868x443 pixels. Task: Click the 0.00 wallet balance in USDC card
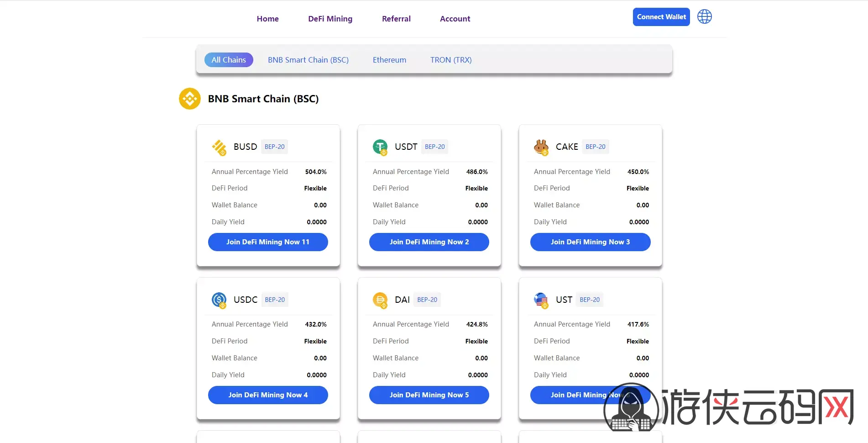(320, 358)
